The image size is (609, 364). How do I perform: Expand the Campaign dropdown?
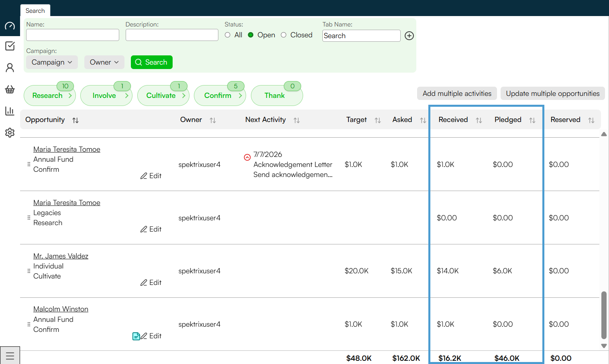coord(52,62)
